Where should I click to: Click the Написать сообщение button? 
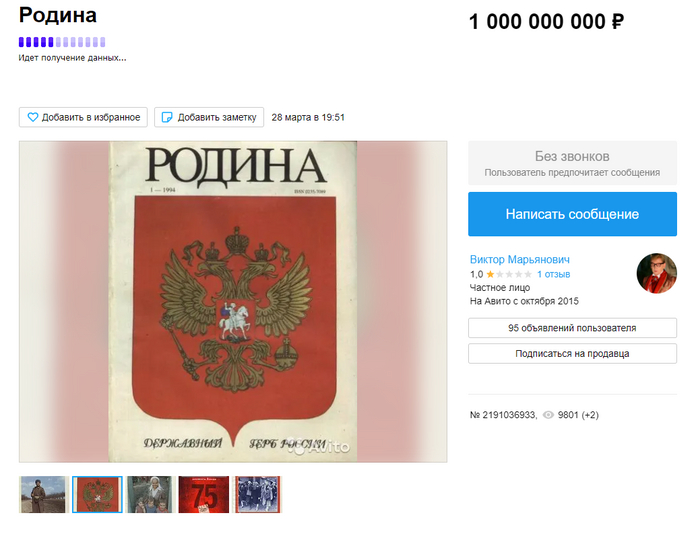coord(572,214)
